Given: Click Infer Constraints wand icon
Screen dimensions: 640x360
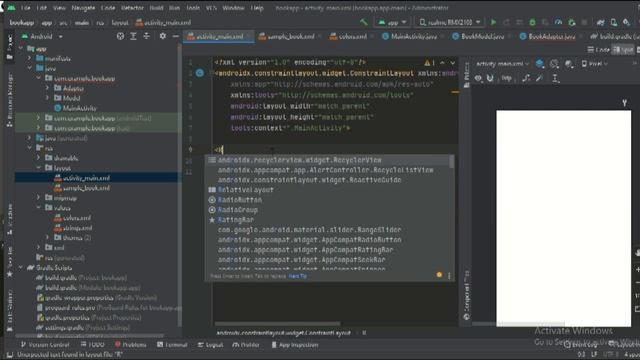Looking at the screenshot, I should click(539, 78).
